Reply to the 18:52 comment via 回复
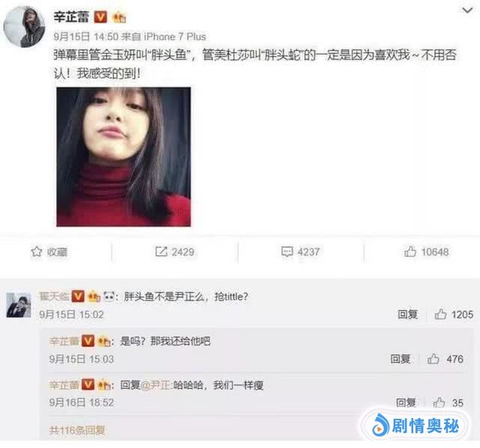Screen dimensions: 480x448 [x=406, y=402]
